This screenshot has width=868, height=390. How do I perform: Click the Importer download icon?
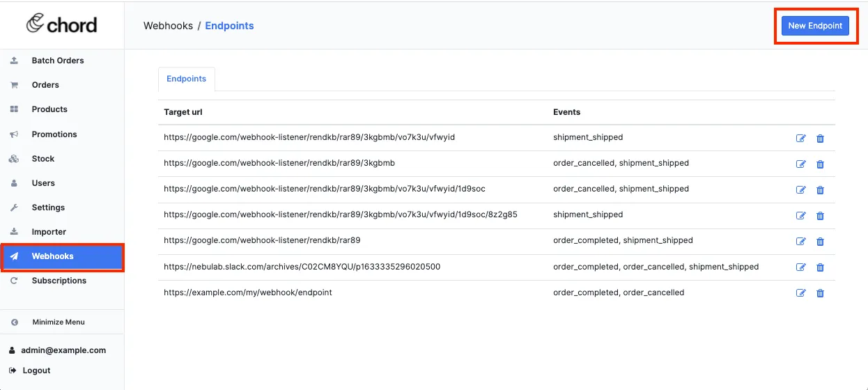pyautogui.click(x=14, y=232)
